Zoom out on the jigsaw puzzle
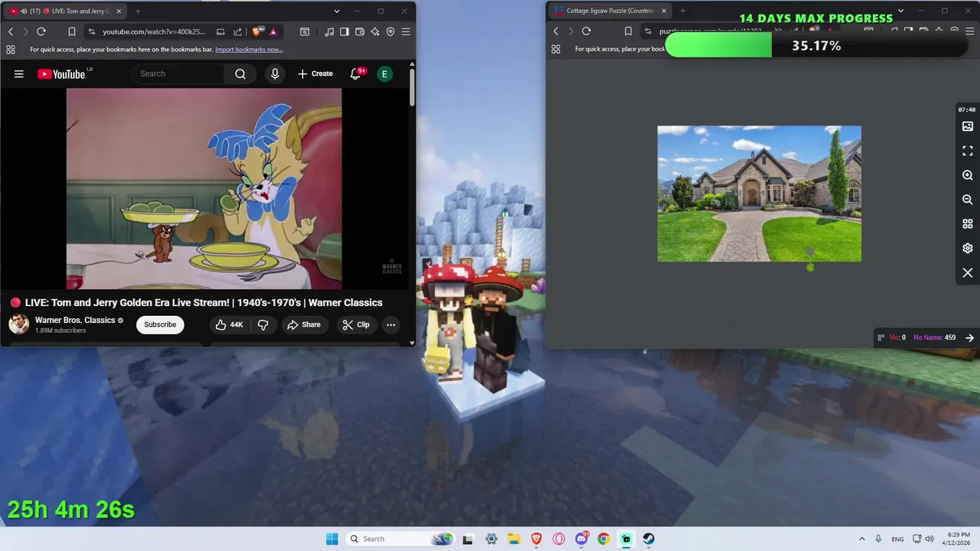Image resolution: width=980 pixels, height=551 pixels. coord(968,200)
